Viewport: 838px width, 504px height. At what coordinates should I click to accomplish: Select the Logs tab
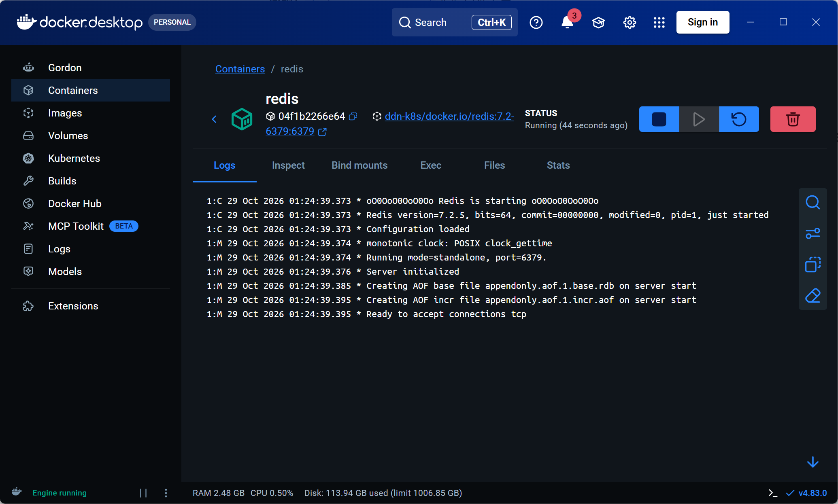coord(224,165)
